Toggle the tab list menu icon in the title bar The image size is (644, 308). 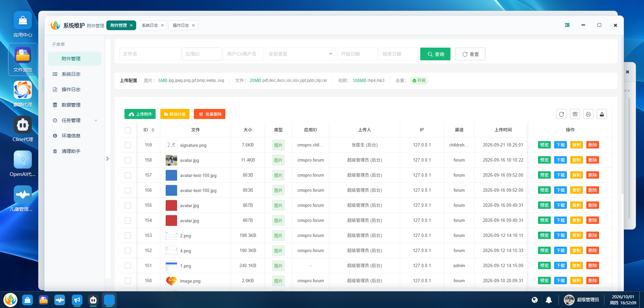tap(567, 25)
